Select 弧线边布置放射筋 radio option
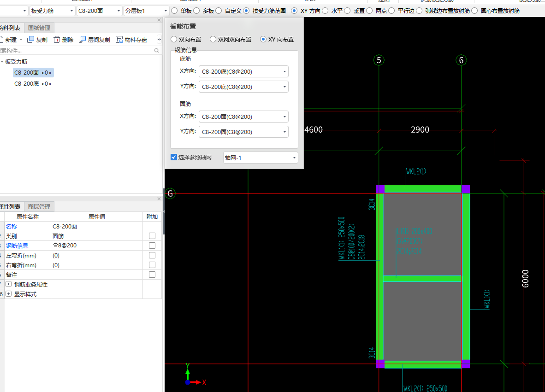This screenshot has width=545, height=392. 420,11
